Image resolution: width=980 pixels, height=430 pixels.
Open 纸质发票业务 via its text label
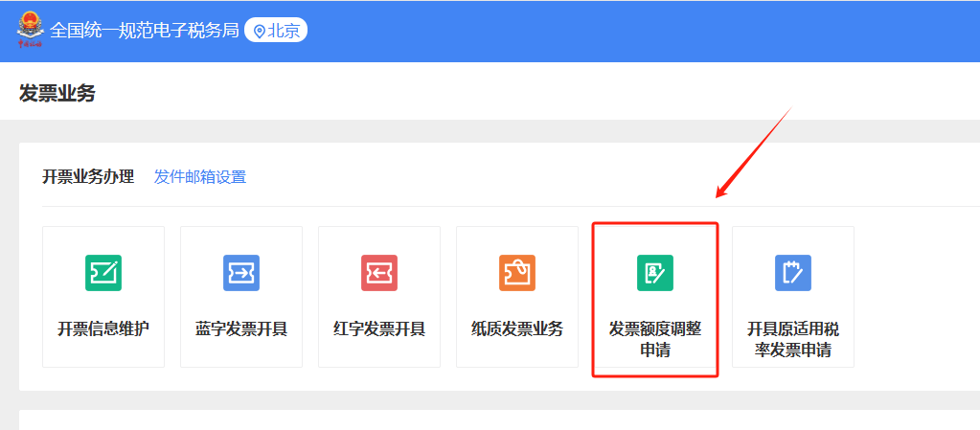click(x=517, y=329)
